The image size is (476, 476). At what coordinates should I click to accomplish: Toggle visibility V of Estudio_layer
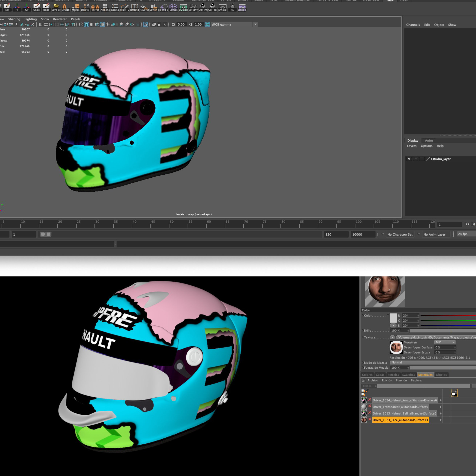[x=409, y=159]
